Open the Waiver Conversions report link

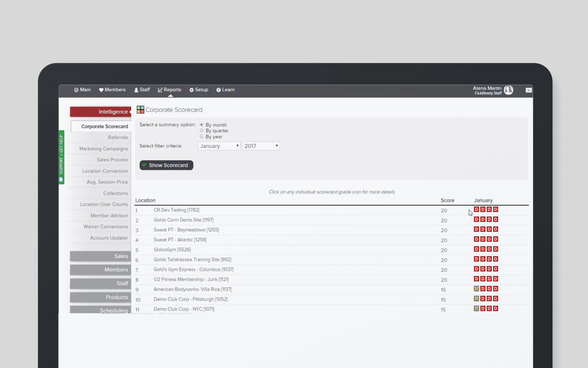pyautogui.click(x=105, y=227)
